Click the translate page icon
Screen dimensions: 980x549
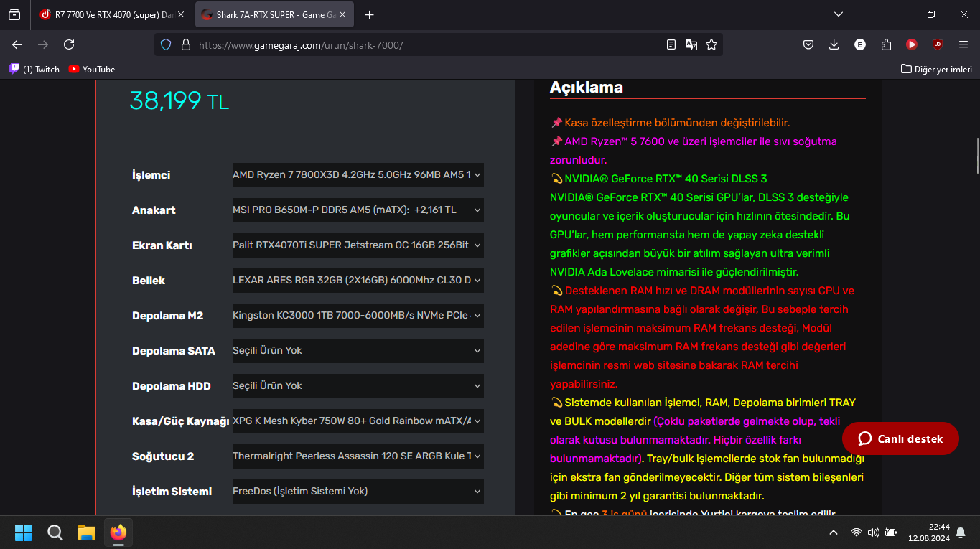(691, 44)
